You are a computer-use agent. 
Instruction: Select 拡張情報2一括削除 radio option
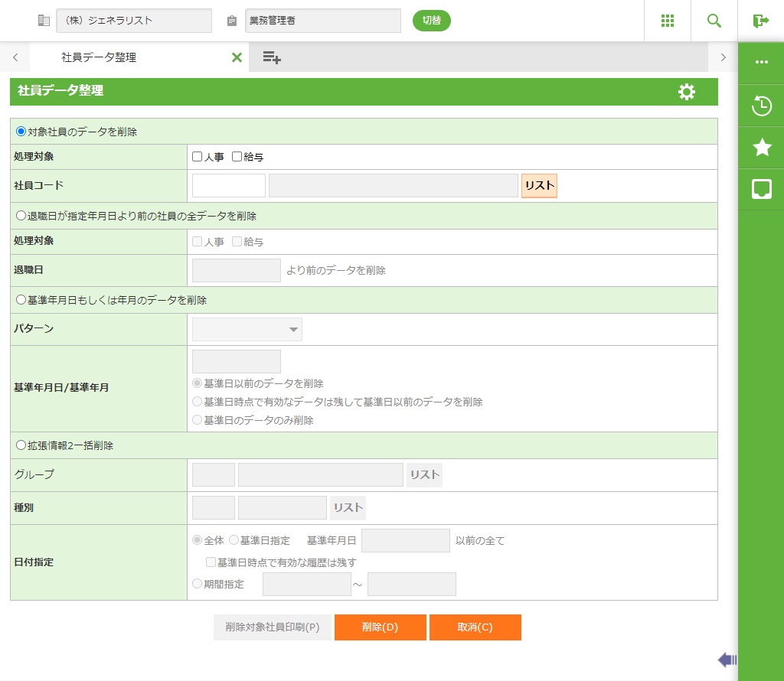click(21, 445)
